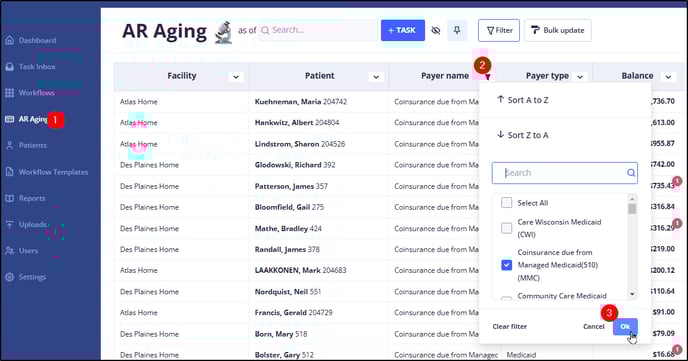Open the Patient column dropdown

376,77
